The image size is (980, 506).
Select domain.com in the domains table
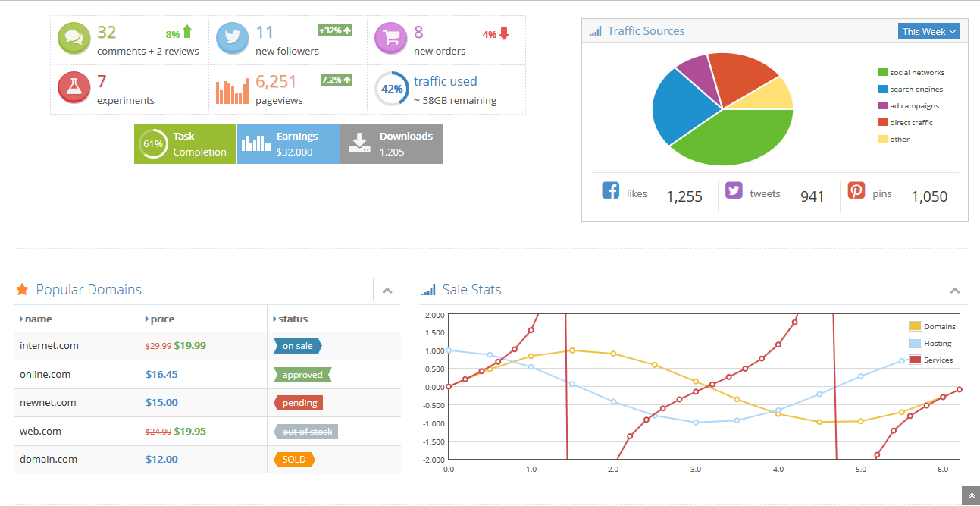pyautogui.click(x=49, y=459)
